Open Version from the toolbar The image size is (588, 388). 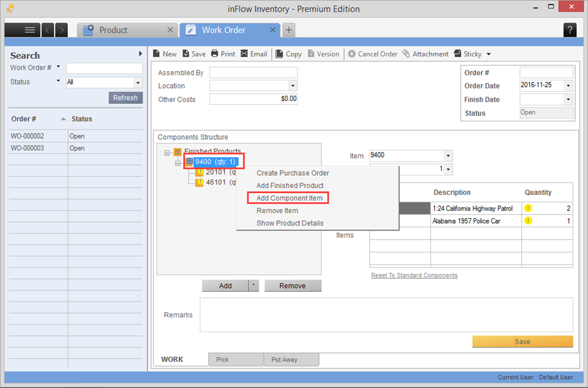pyautogui.click(x=323, y=54)
